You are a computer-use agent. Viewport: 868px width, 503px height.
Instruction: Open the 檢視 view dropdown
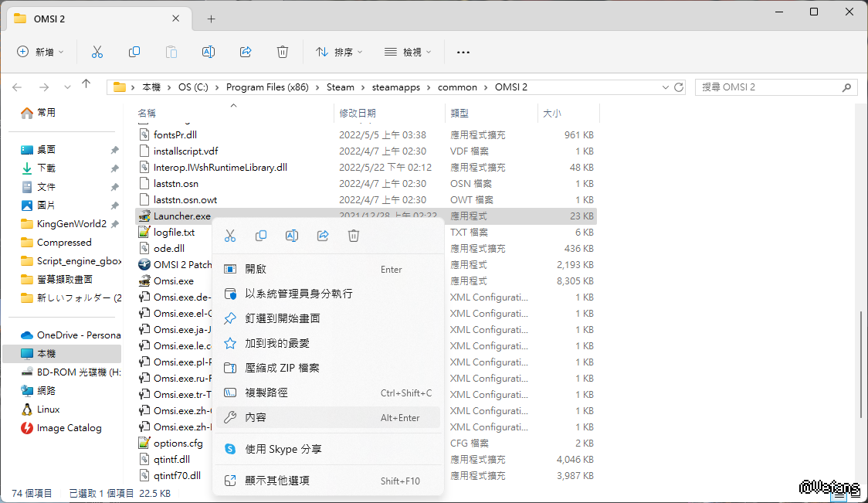[x=408, y=52]
